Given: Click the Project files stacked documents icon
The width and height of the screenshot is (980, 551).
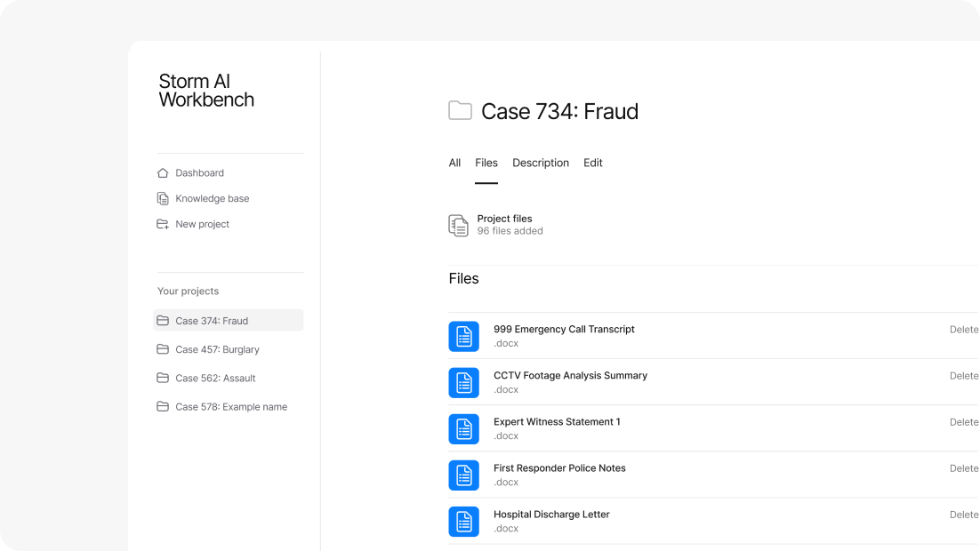Looking at the screenshot, I should pyautogui.click(x=458, y=225).
